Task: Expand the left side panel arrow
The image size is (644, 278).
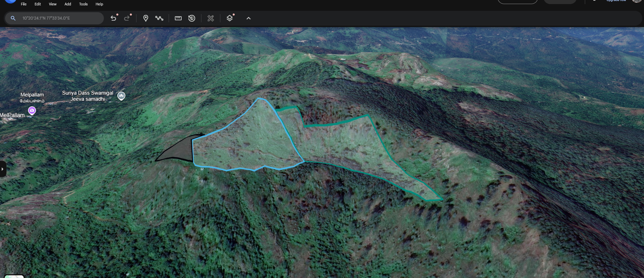Action: point(3,169)
